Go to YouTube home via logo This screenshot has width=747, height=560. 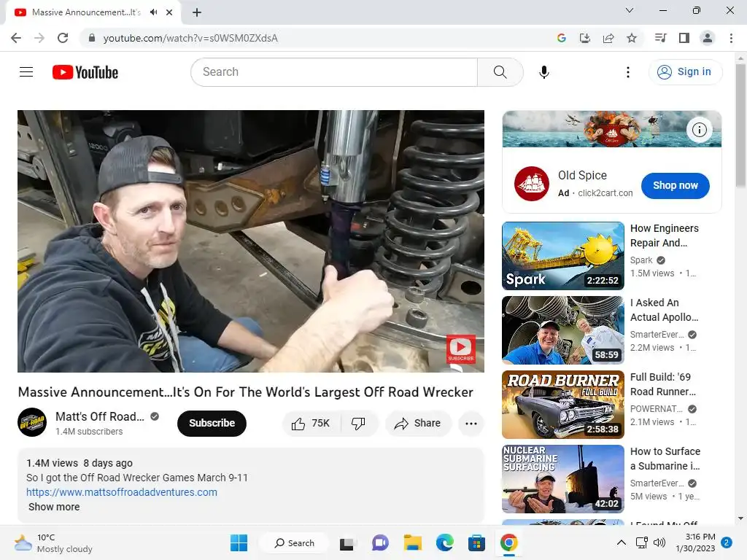click(x=85, y=72)
